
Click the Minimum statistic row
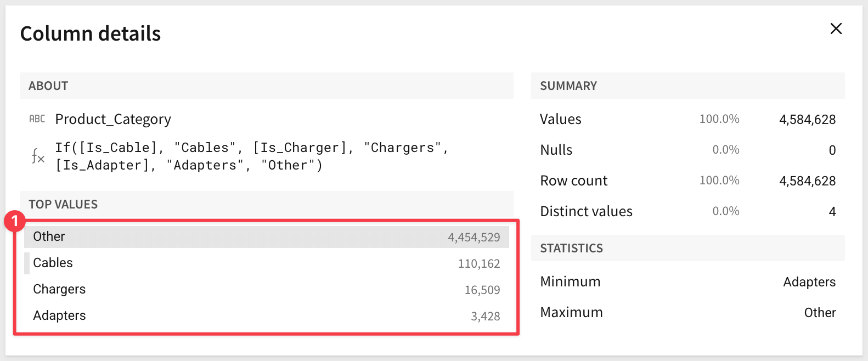(687, 282)
